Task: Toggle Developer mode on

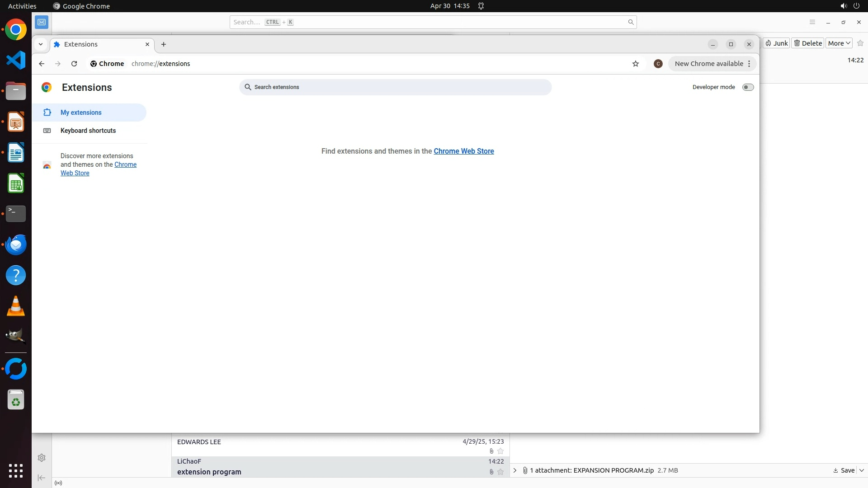Action: (x=748, y=87)
